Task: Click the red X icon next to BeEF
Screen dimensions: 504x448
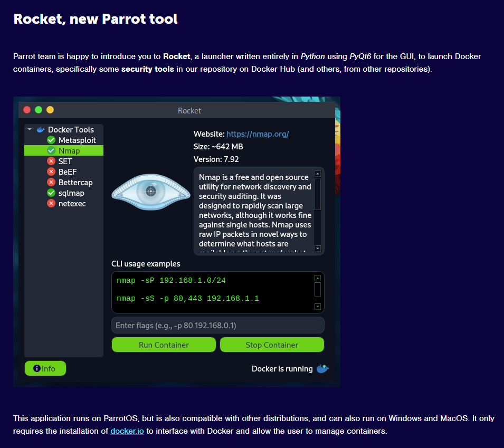Action: pyautogui.click(x=51, y=171)
